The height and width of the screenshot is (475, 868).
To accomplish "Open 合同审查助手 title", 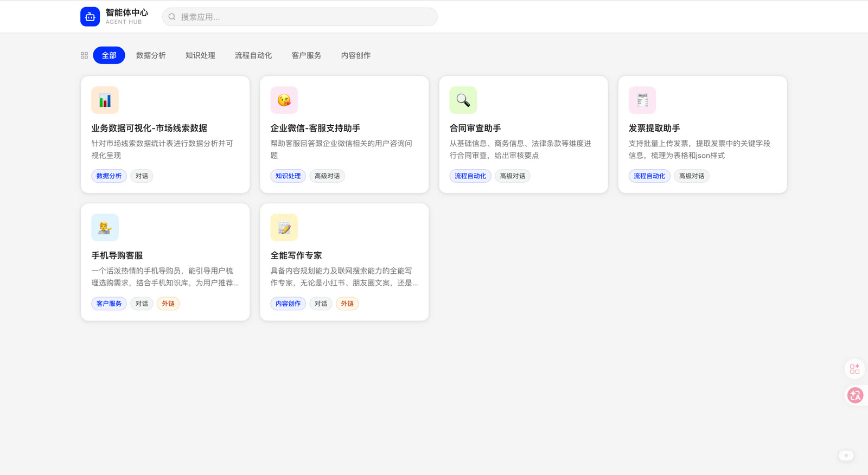I will point(475,129).
